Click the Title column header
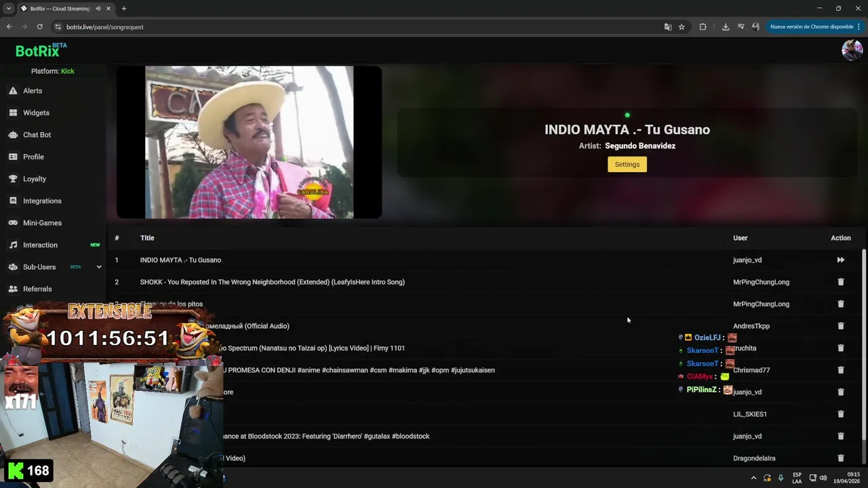The image size is (868, 488). (x=147, y=238)
